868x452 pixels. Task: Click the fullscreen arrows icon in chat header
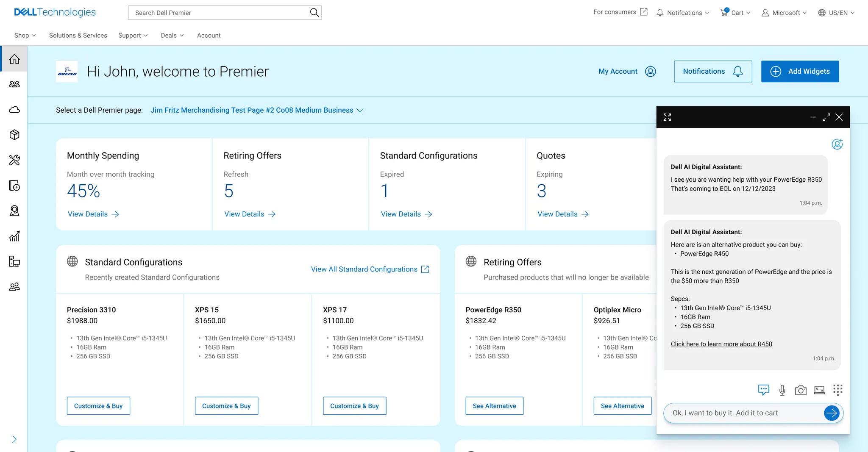pyautogui.click(x=667, y=117)
